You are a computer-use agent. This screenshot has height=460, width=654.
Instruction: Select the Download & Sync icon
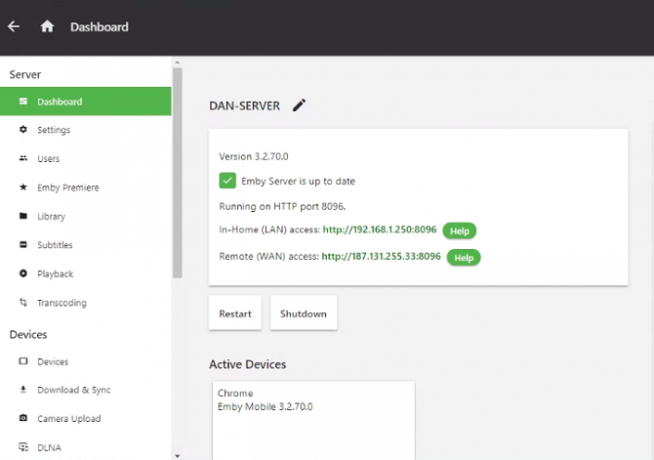[x=23, y=390]
